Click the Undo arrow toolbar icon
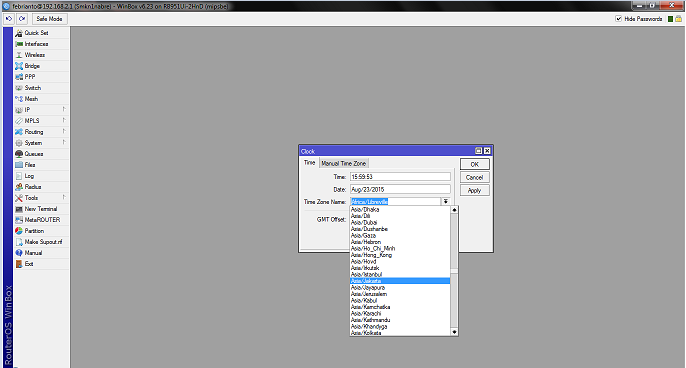 [x=9, y=19]
